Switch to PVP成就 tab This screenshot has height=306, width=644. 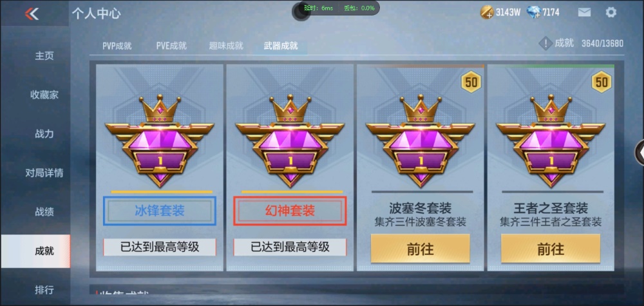(x=117, y=46)
